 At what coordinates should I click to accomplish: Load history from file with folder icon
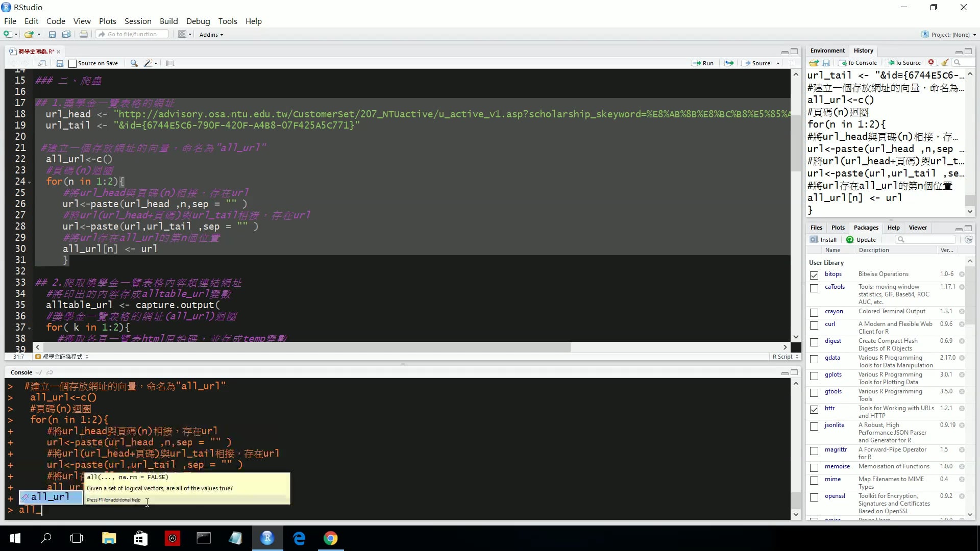(814, 63)
